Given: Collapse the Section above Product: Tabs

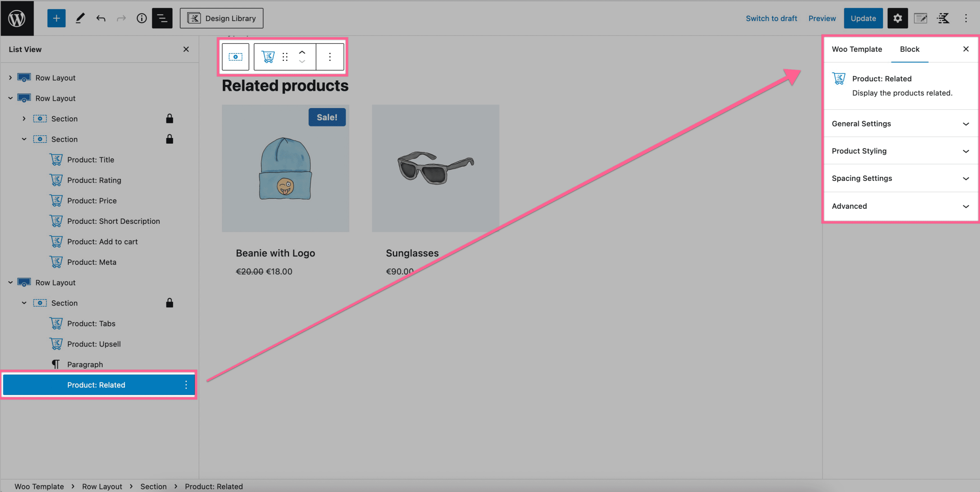Looking at the screenshot, I should 24,303.
